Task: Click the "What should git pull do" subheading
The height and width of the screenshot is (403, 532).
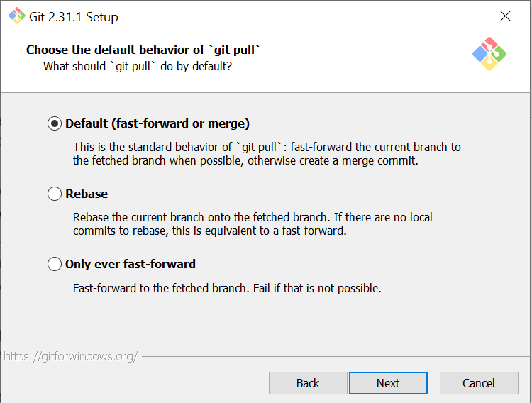Action: pos(138,66)
